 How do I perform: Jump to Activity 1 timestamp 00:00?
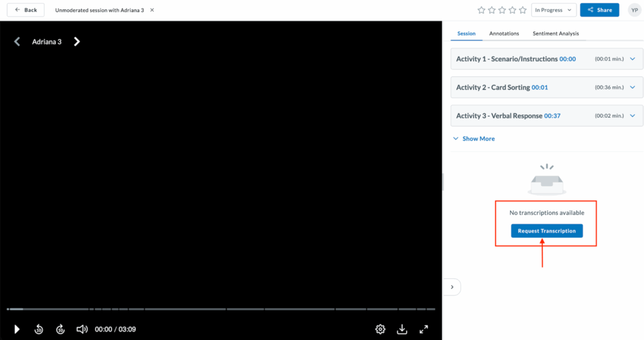[568, 59]
